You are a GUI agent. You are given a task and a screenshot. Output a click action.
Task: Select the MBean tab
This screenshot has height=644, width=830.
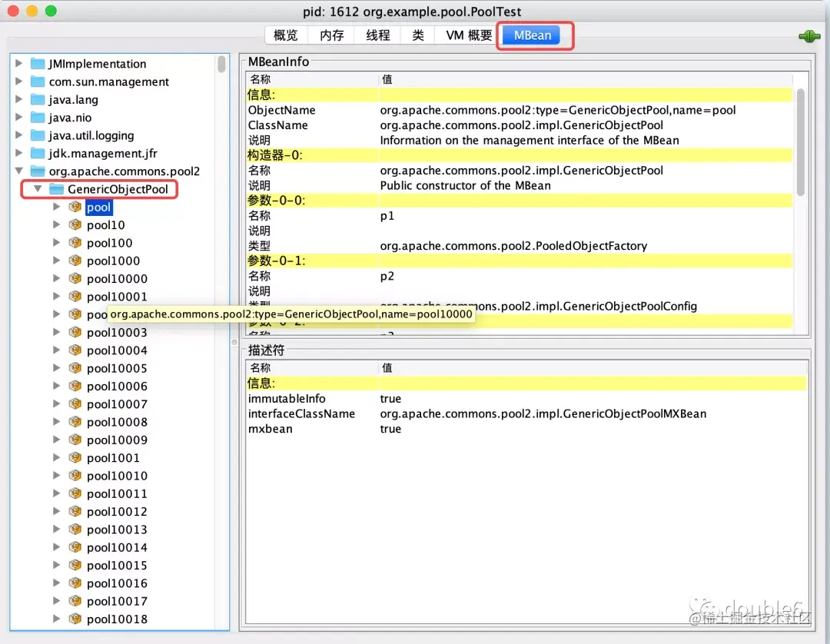(533, 35)
